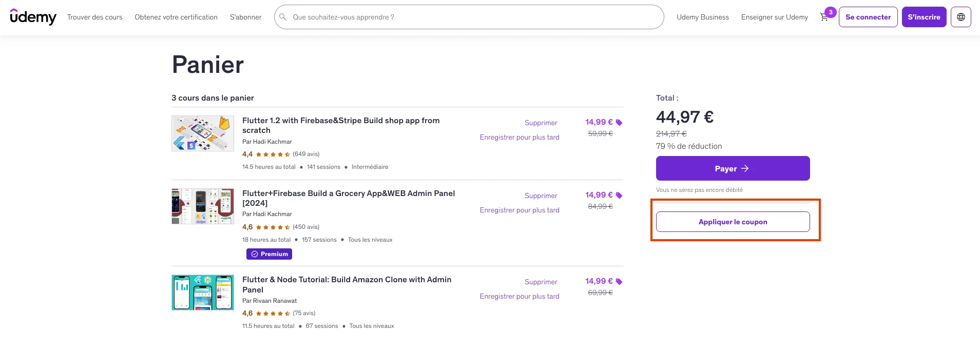Click 'Intermédiaire' level label
This screenshot has width=980, height=351.
370,167
